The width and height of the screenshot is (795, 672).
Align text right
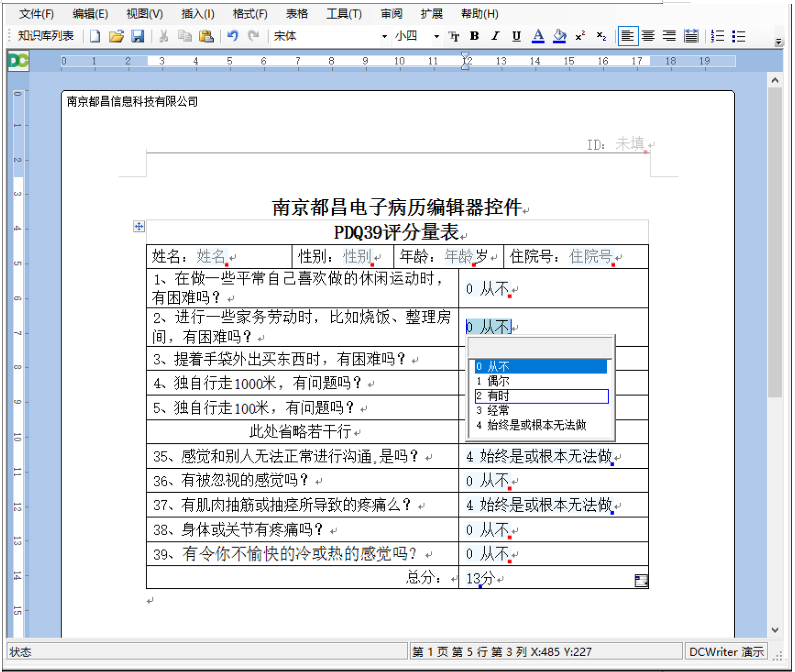pos(669,36)
